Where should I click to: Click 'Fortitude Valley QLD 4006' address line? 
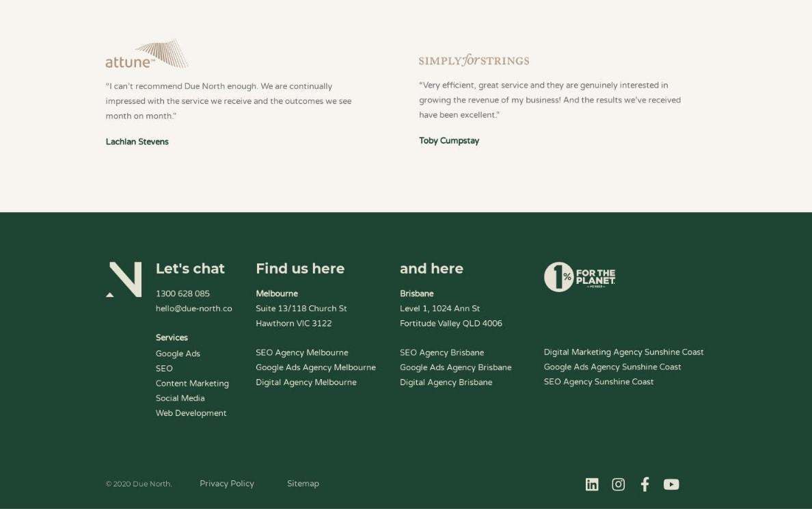(451, 324)
